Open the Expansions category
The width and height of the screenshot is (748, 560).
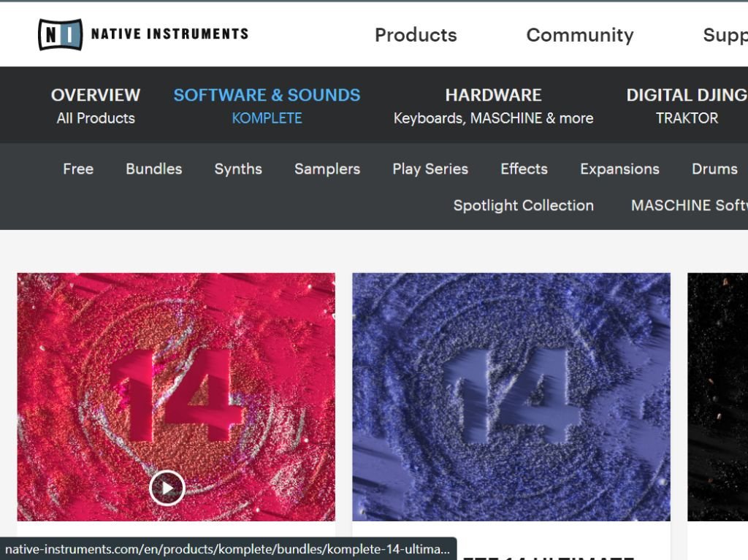(x=619, y=169)
